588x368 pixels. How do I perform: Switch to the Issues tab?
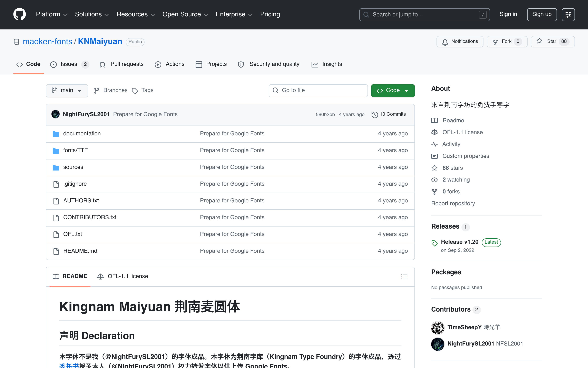(x=69, y=64)
